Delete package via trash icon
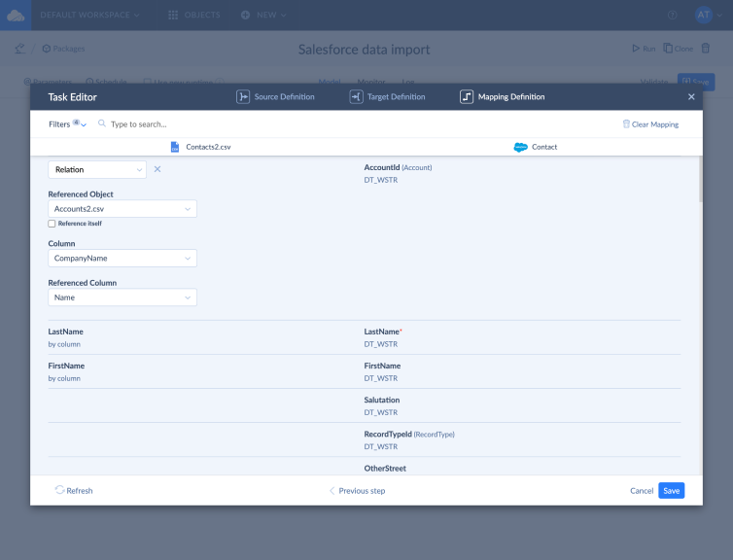The width and height of the screenshot is (733, 560). tap(706, 49)
